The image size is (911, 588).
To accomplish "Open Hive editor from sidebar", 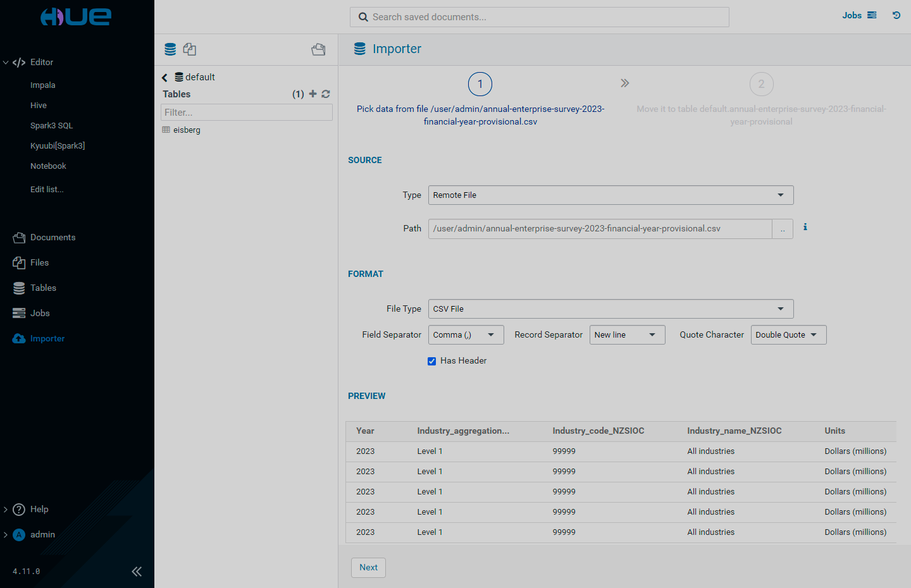I will tap(39, 105).
